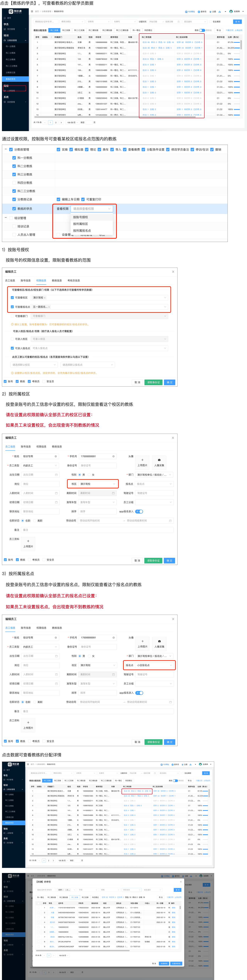
Task: Click 确定 in the 权限信息 dialog
Action: coord(170,382)
